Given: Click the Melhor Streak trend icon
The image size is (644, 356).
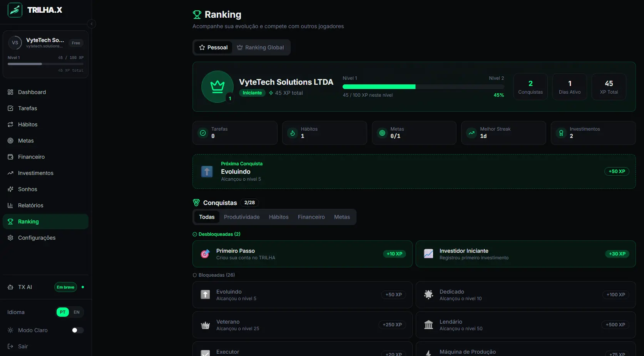Looking at the screenshot, I should pyautogui.click(x=472, y=133).
